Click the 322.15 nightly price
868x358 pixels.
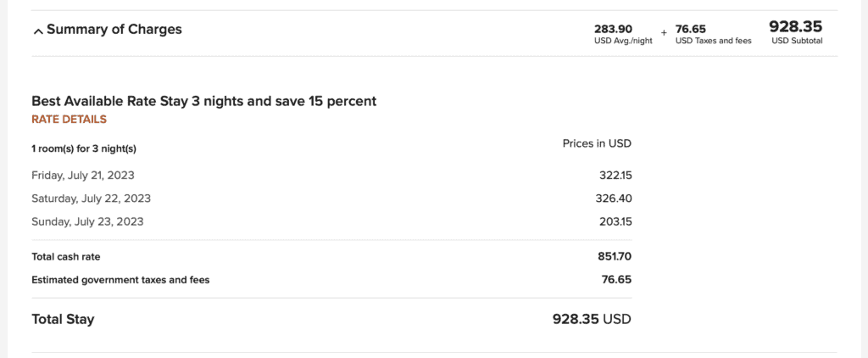[x=615, y=176]
